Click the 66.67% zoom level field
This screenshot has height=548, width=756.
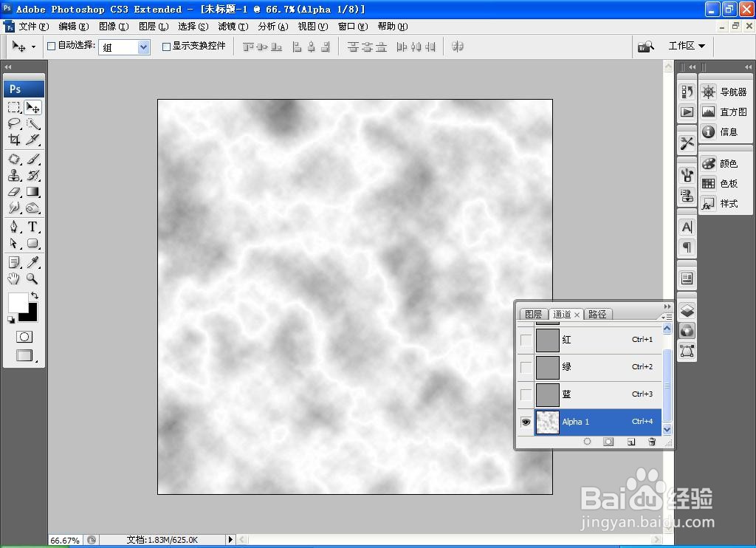[65, 540]
